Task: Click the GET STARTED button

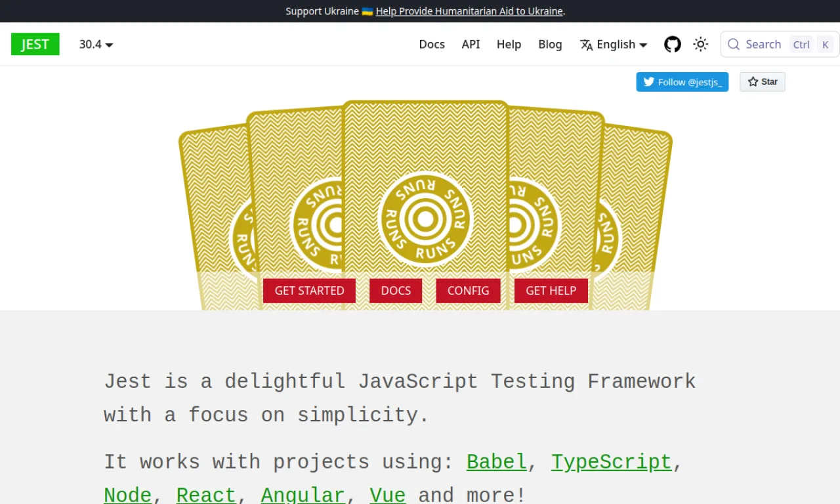Action: [309, 291]
